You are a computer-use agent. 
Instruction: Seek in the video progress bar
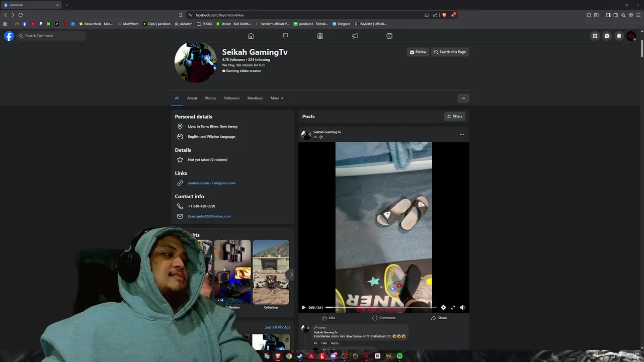coord(381,307)
